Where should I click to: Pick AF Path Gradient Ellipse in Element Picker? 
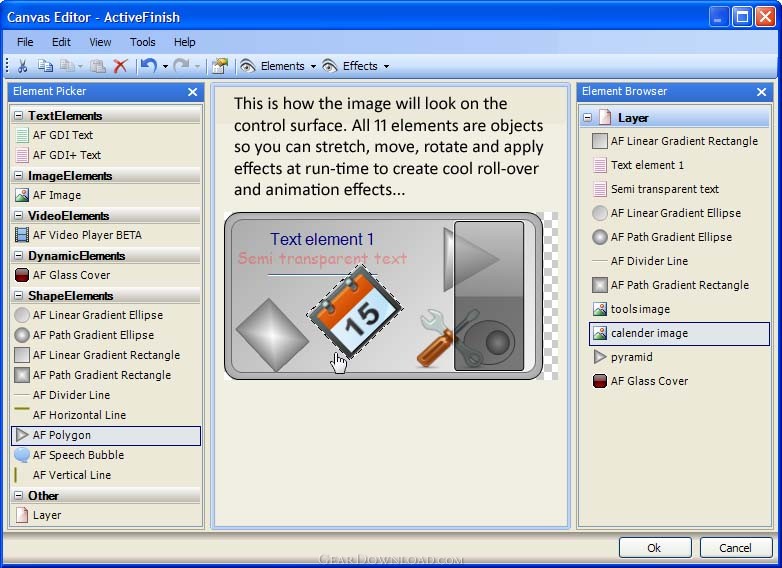click(106, 335)
